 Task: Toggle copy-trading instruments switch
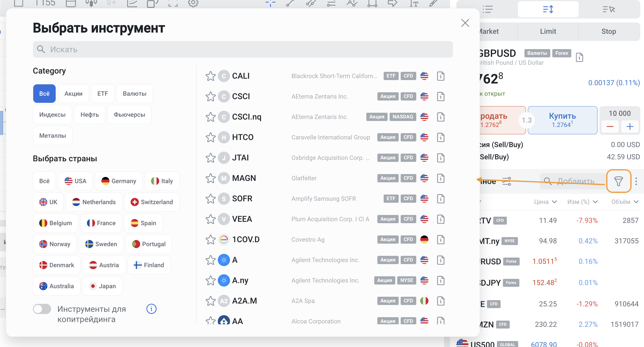(x=42, y=309)
